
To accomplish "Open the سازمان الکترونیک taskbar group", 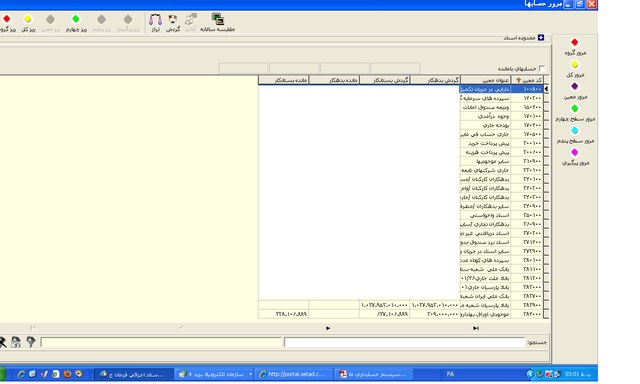I will pos(214,374).
